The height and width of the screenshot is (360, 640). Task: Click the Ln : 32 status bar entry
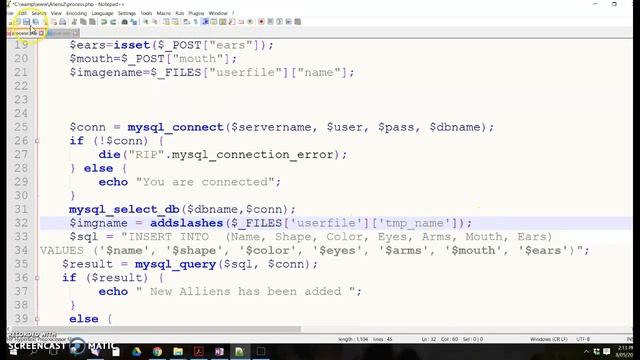coord(429,339)
